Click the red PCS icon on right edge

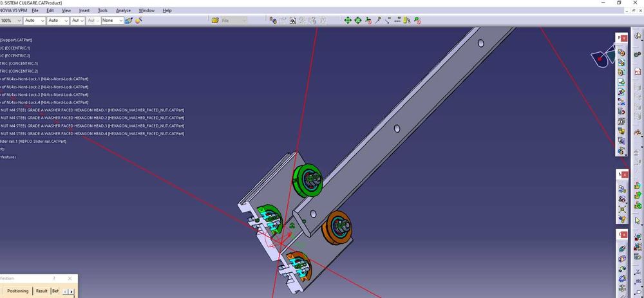tap(638, 71)
